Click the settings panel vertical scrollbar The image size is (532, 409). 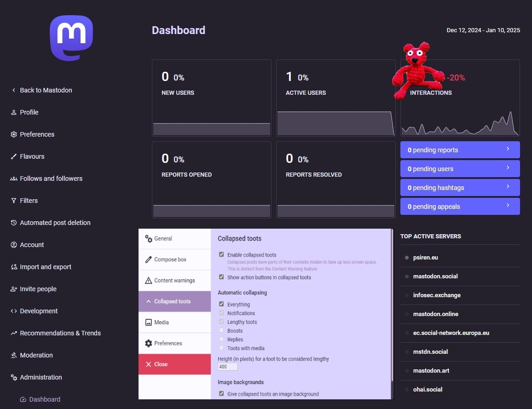(x=392, y=305)
